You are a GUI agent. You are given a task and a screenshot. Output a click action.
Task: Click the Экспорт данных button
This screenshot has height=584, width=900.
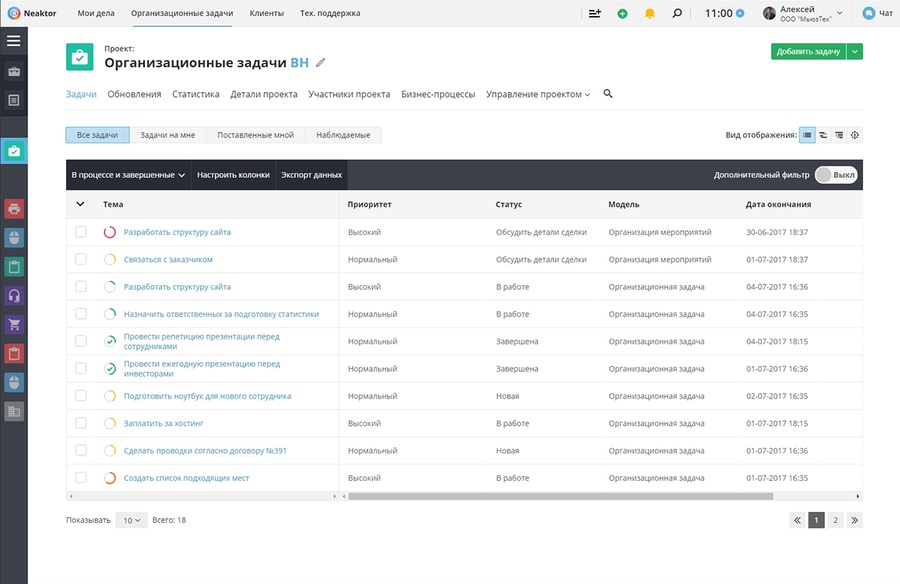coord(312,175)
